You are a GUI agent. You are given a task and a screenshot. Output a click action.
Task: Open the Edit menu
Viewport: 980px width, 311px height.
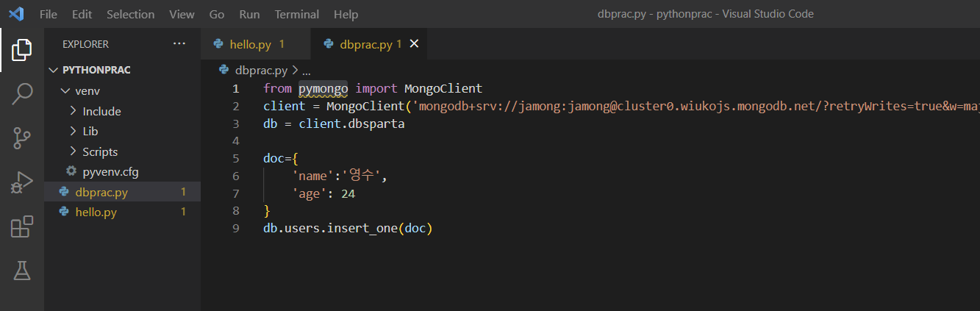tap(82, 14)
